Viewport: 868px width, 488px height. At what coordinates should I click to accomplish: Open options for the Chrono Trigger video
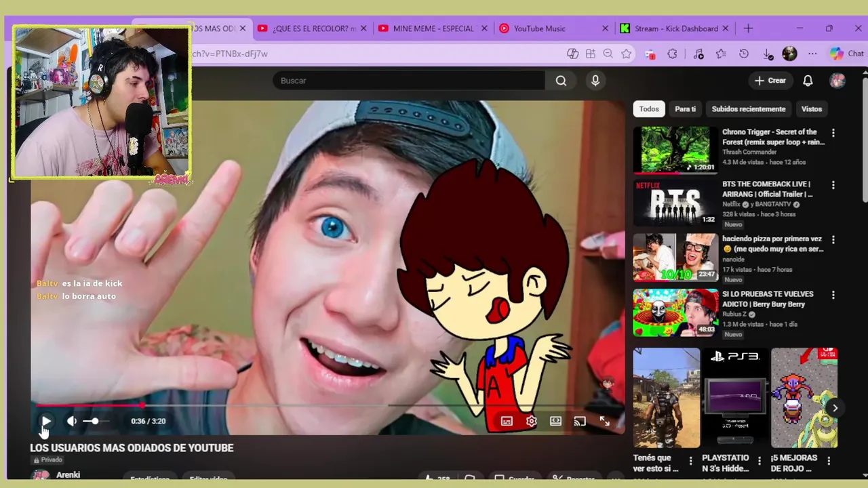tap(833, 134)
